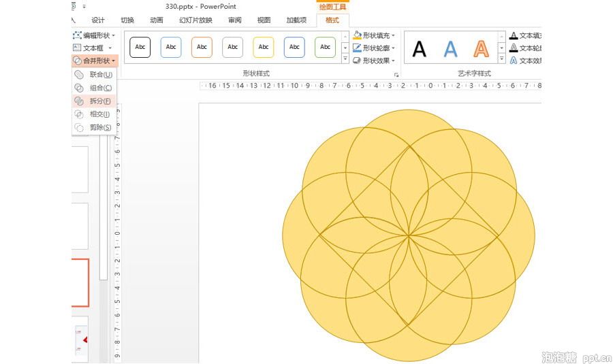Open 形状填充 shape fill options
This screenshot has height=364, width=613.
[374, 35]
